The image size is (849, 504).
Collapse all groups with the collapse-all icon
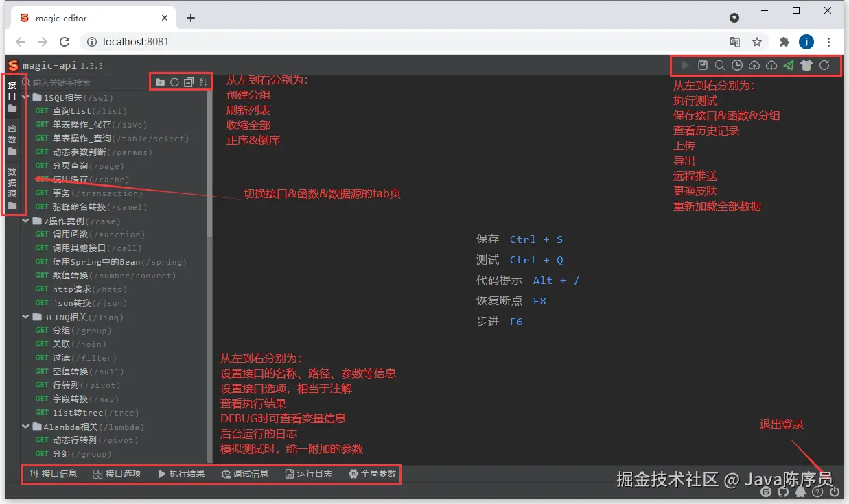pyautogui.click(x=189, y=82)
